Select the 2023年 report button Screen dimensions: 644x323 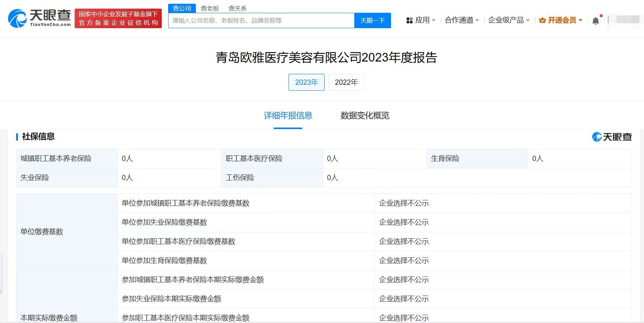click(307, 82)
